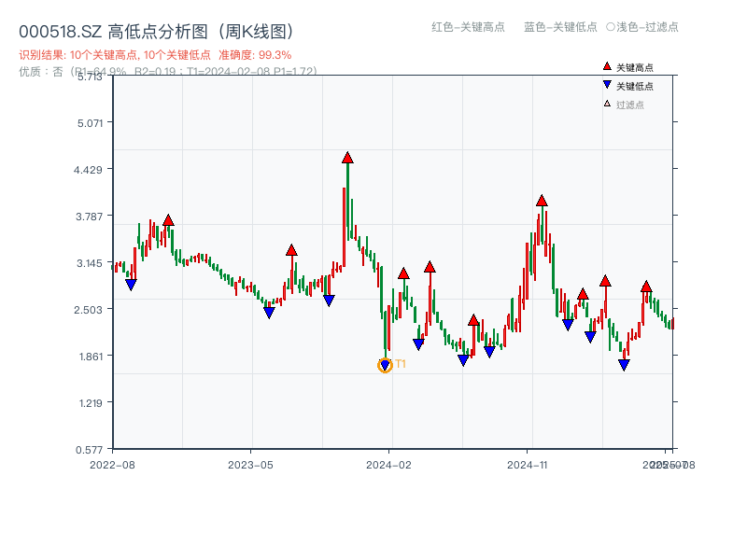This screenshot has width=747, height=560.
Task: Click the highest red triangle marker near 4.429
Action: click(348, 159)
